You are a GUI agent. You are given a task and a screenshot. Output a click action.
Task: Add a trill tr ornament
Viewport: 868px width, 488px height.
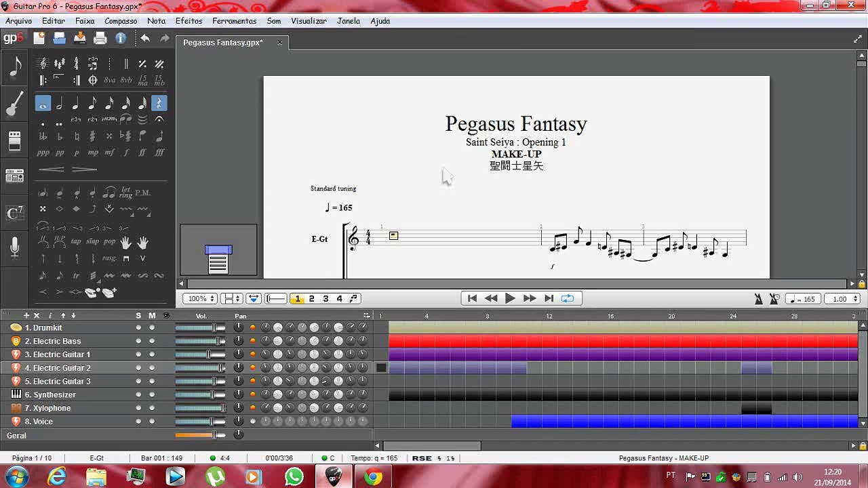[76, 276]
